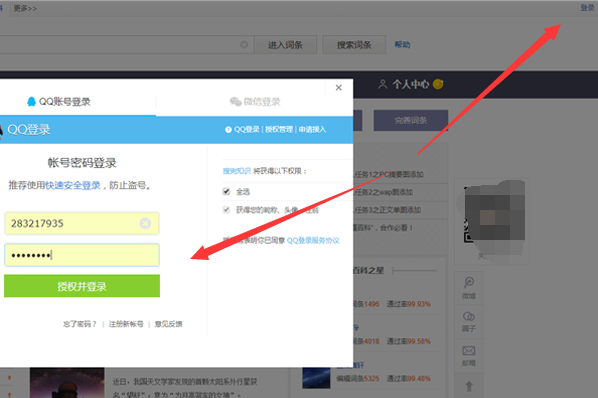Switch to QQ账号登录 tab
Viewport: 598px width, 398px height.
(x=59, y=102)
